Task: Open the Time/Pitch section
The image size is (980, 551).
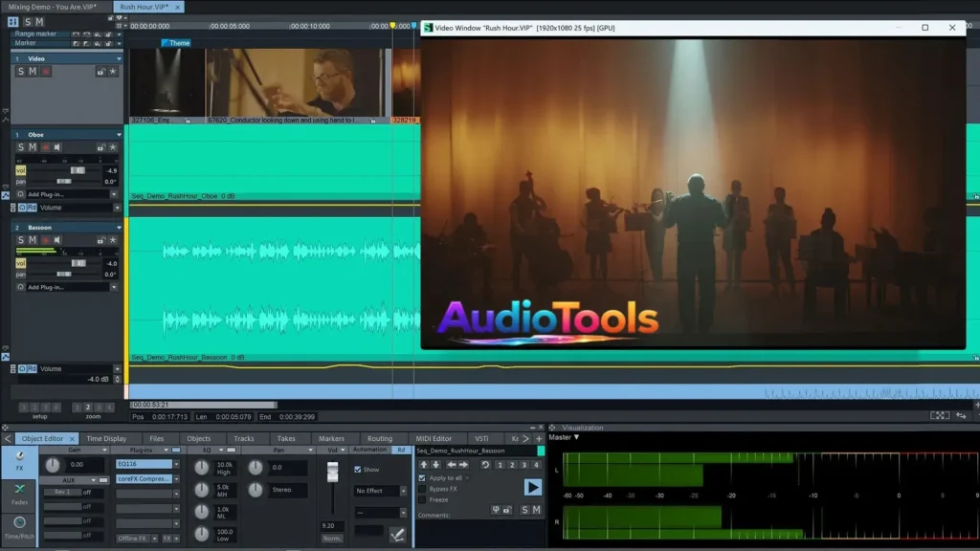Action: [x=19, y=528]
